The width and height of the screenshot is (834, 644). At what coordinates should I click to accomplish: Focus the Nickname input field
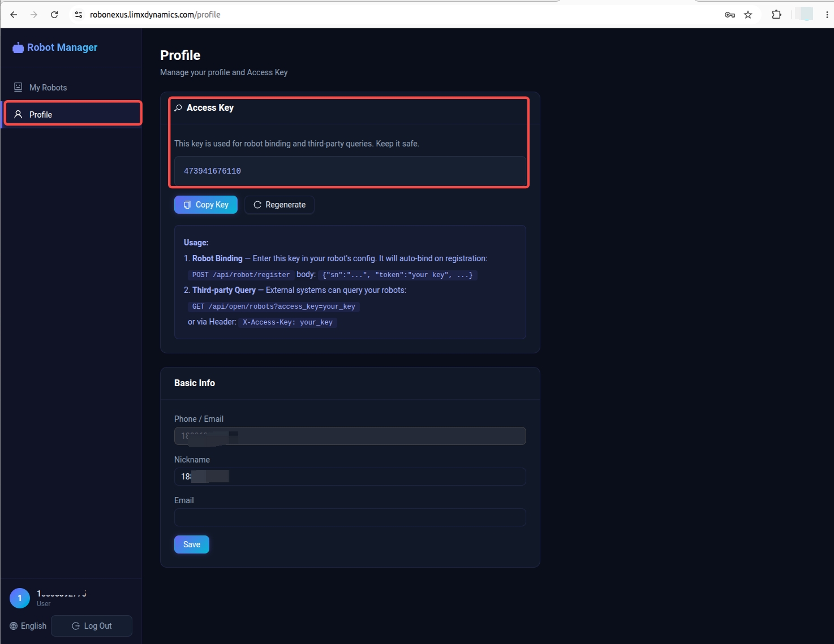[350, 477]
